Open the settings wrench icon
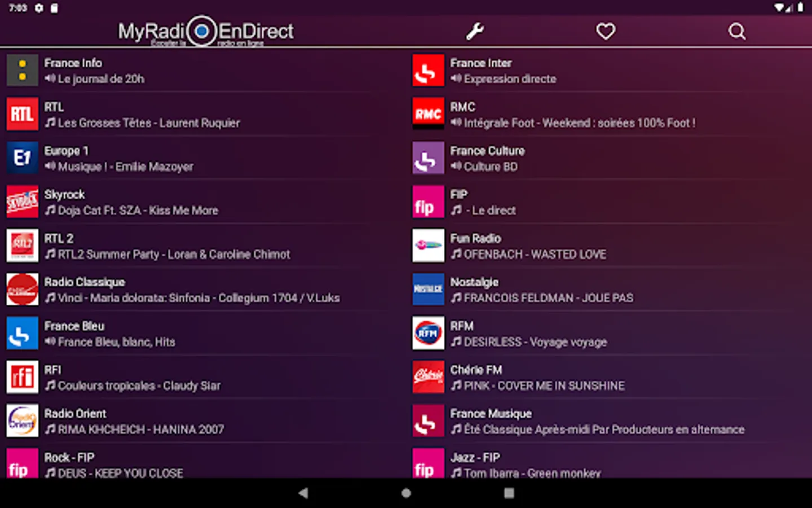The width and height of the screenshot is (812, 508). click(475, 31)
